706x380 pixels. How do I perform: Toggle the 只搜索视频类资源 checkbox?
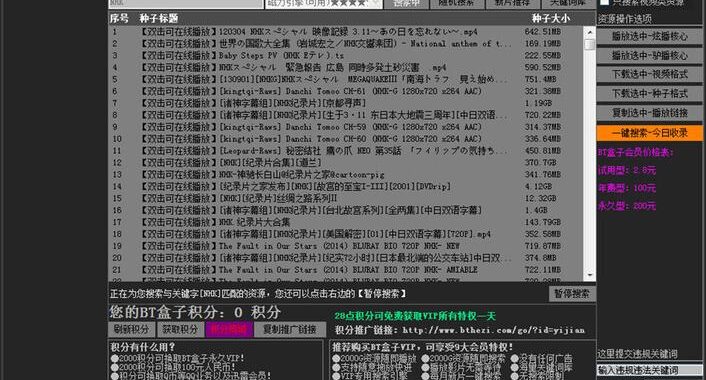[x=605, y=2]
